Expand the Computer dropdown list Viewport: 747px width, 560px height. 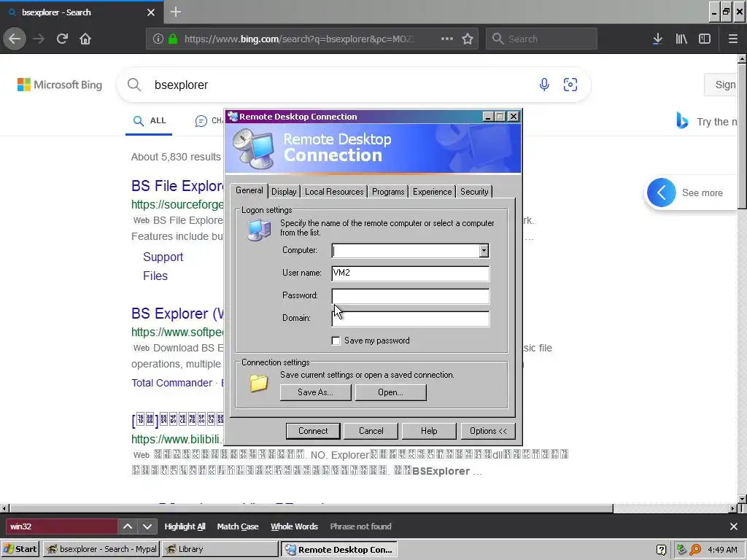pyautogui.click(x=484, y=251)
